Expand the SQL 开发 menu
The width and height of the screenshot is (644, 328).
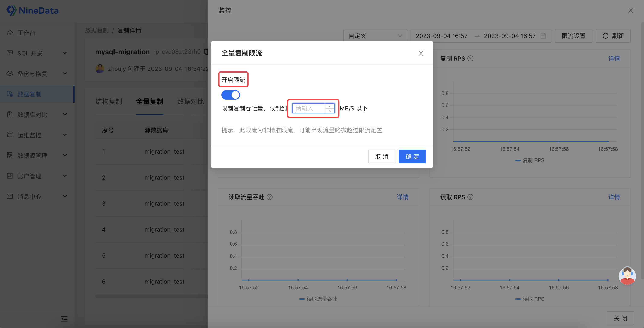[65, 53]
